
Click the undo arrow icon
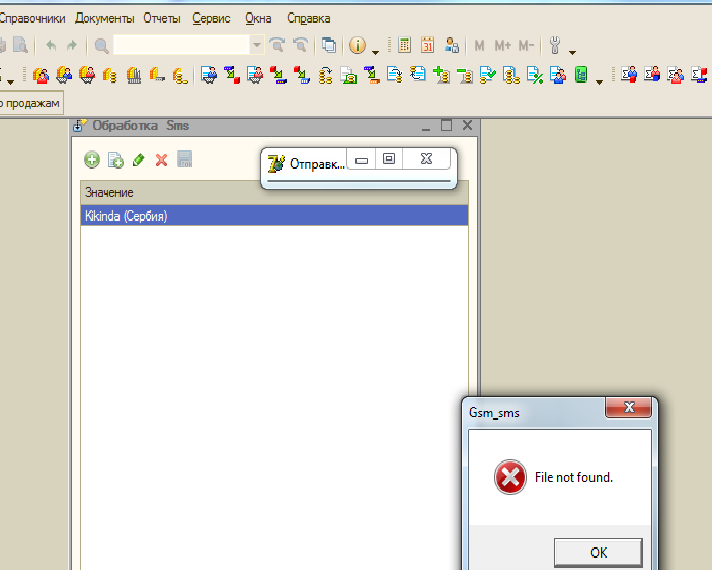click(x=51, y=45)
